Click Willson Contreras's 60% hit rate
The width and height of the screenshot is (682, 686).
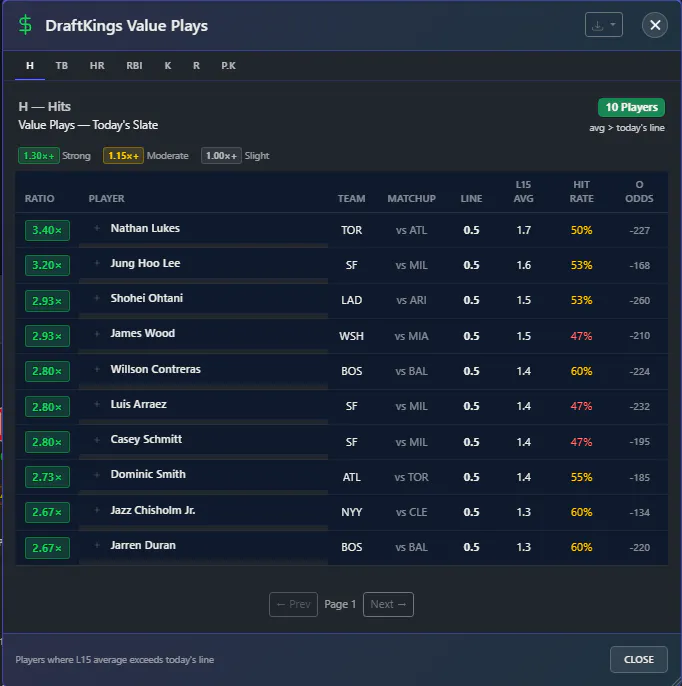click(581, 371)
